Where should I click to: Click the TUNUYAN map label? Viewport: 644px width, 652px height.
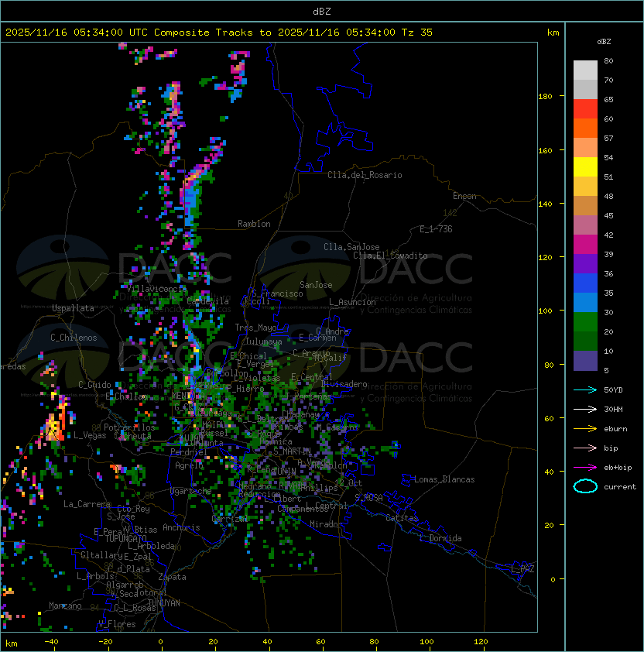click(164, 603)
